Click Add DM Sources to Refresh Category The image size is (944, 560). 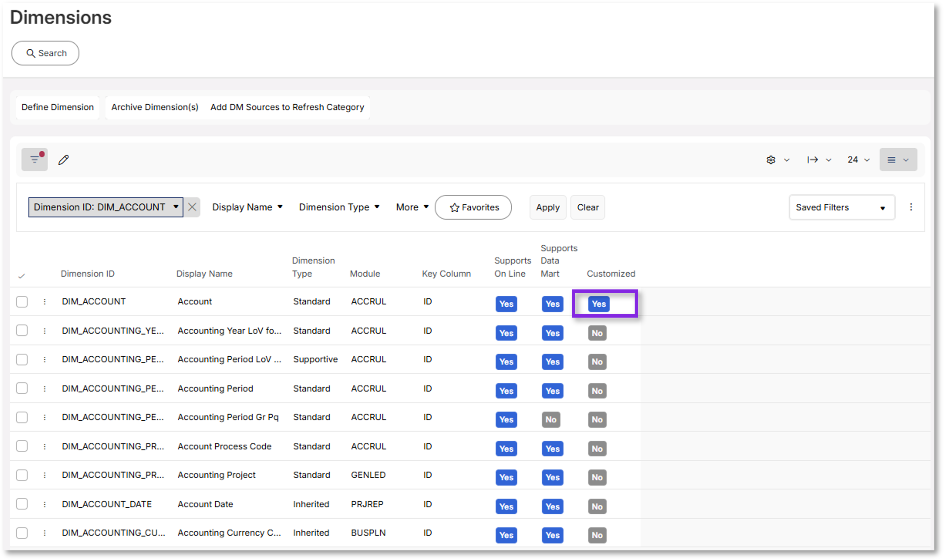(x=287, y=107)
